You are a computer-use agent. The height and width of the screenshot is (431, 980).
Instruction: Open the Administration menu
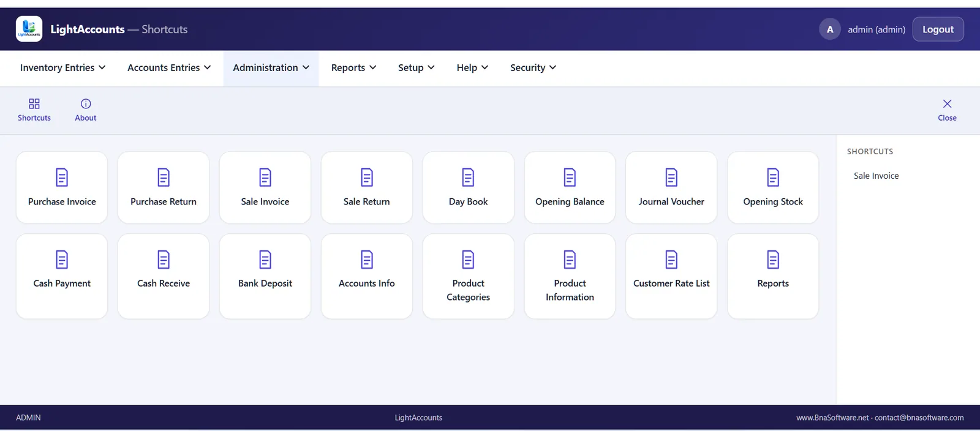pos(271,68)
